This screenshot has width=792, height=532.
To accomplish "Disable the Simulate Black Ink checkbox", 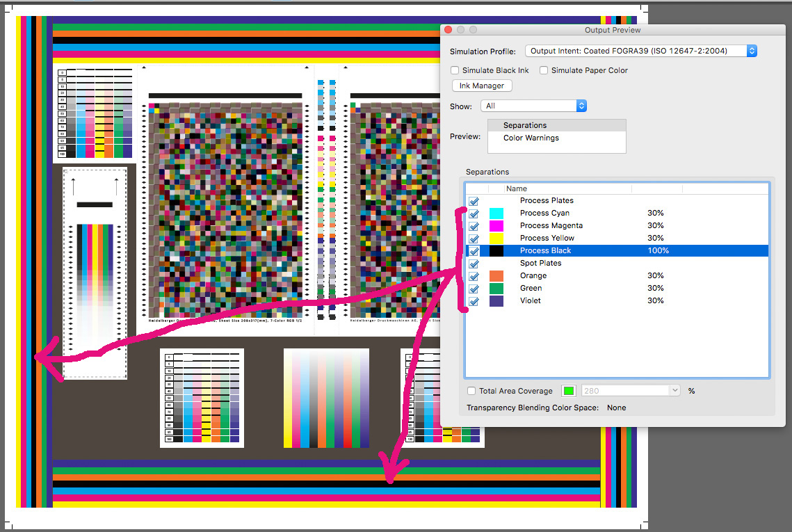I will coord(455,70).
